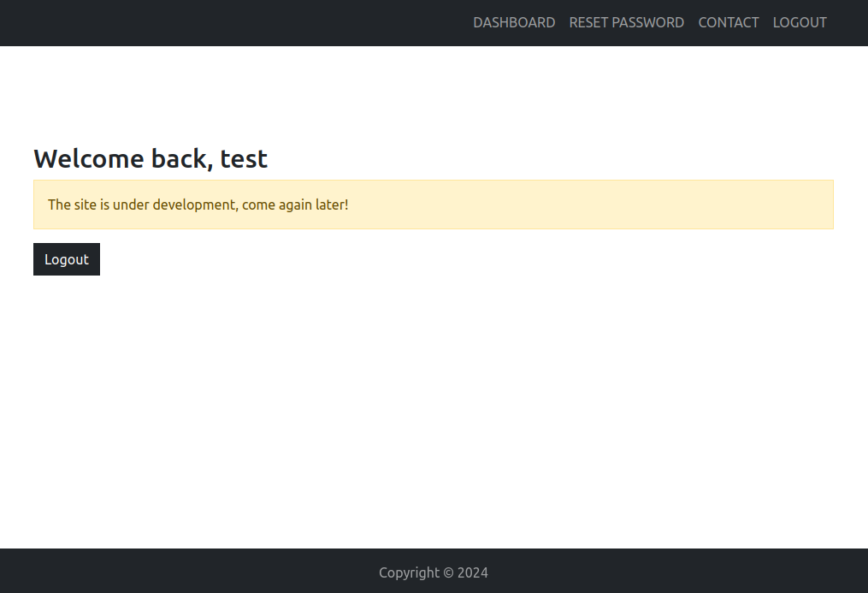
Task: Click the dark Logout button below the alert
Action: pyautogui.click(x=67, y=259)
